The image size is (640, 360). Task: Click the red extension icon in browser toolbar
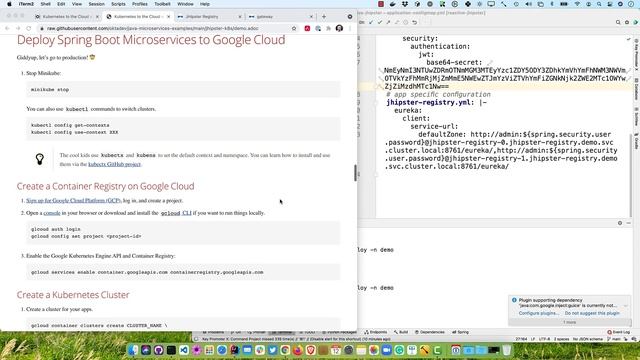click(307, 28)
